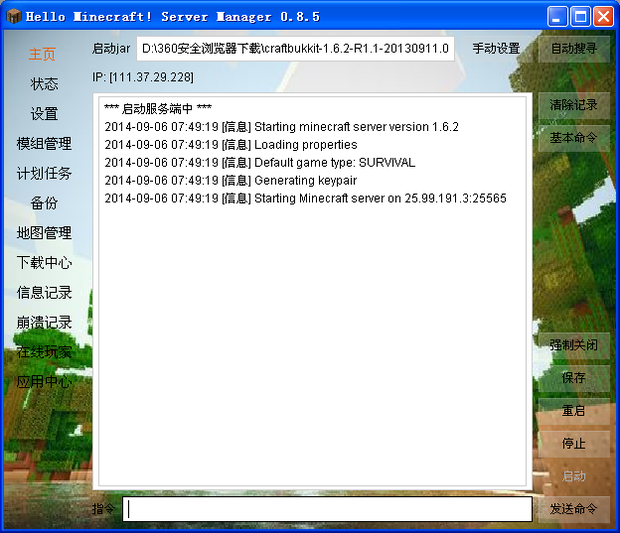The width and height of the screenshot is (620, 533).
Task: Show 在线玩家 online players
Action: (x=44, y=352)
